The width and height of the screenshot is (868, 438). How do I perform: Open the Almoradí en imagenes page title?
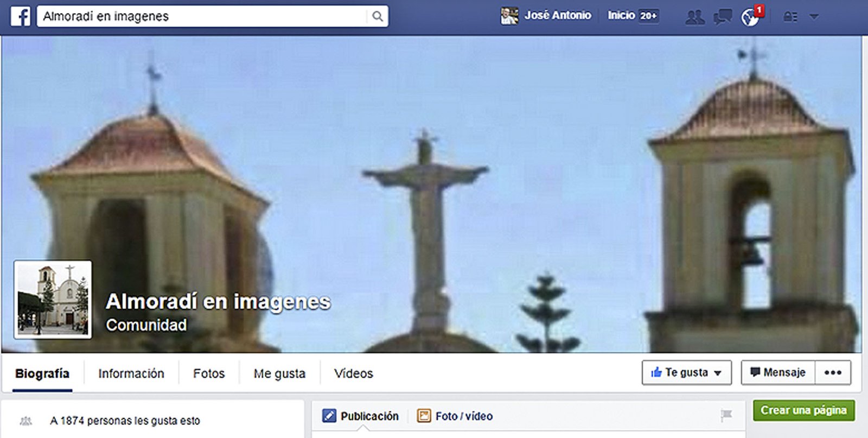point(218,301)
